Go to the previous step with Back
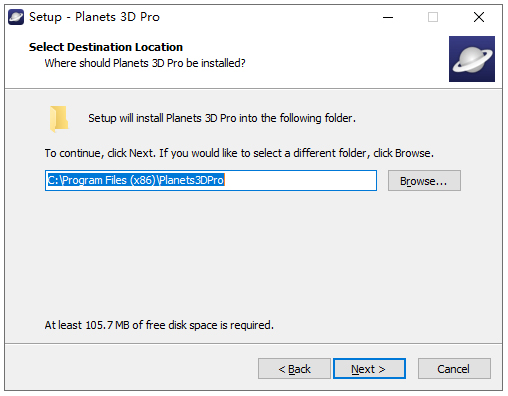Screen dimensions: 508x396 click(294, 369)
